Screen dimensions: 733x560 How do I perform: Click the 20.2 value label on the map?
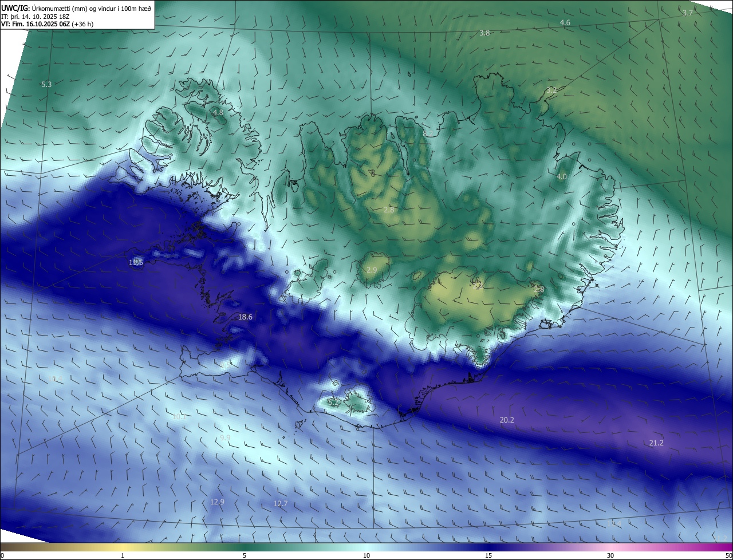pyautogui.click(x=507, y=420)
